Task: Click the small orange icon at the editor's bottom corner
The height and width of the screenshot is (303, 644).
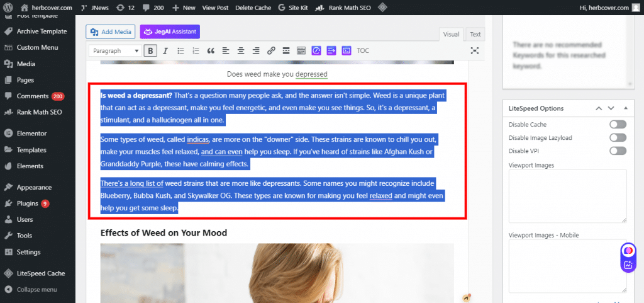Action: [x=466, y=297]
